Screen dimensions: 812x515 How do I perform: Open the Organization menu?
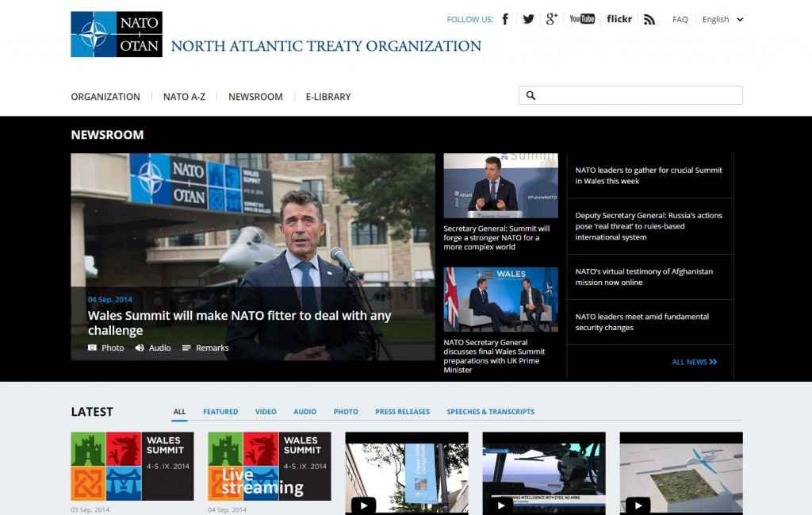coord(105,97)
